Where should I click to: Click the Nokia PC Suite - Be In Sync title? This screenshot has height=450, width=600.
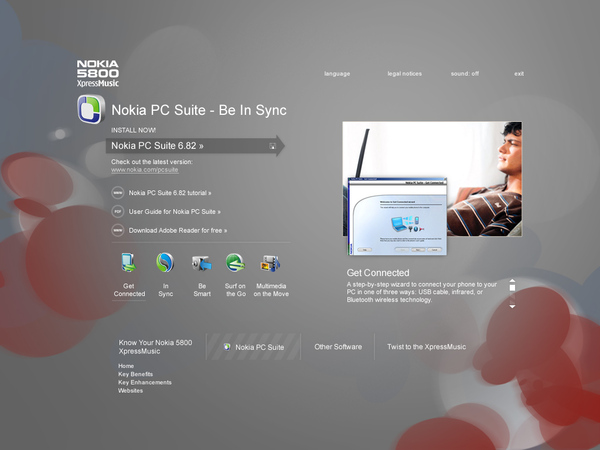pyautogui.click(x=199, y=110)
